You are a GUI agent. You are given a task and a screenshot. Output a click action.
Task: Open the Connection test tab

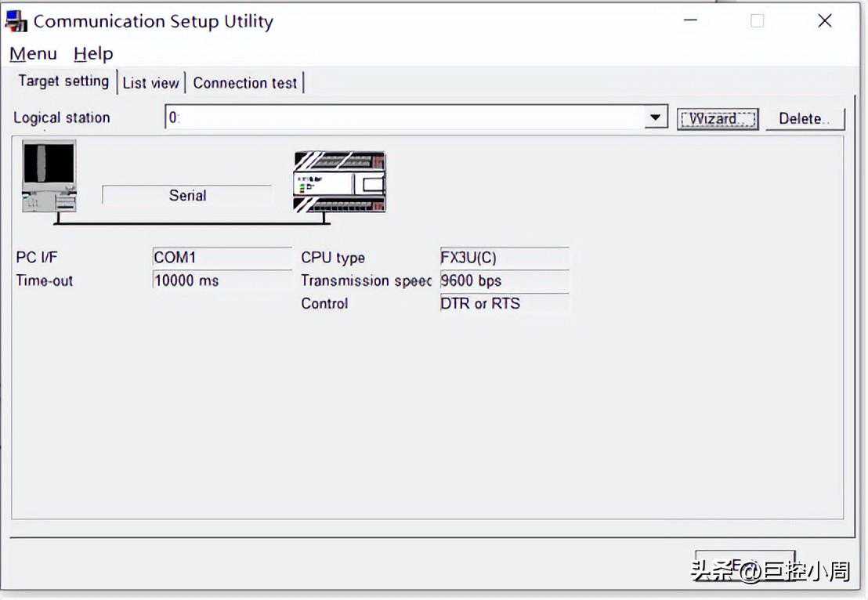[x=245, y=83]
